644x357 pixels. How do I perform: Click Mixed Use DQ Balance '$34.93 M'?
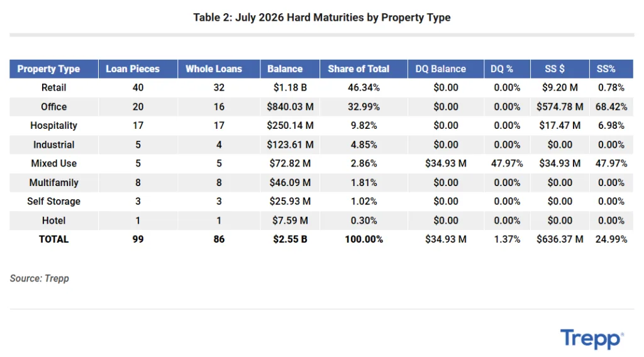(446, 163)
